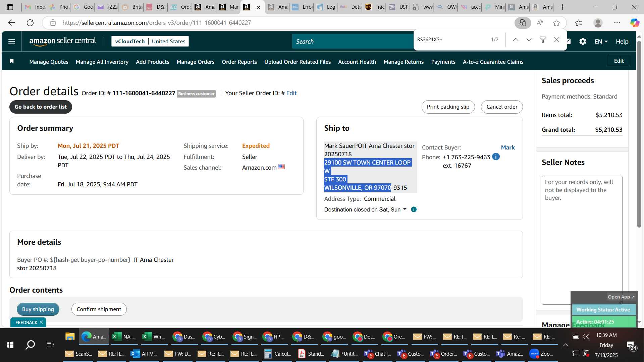The height and width of the screenshot is (362, 644).
Task: Contact buyer Mark link
Action: coord(508,147)
